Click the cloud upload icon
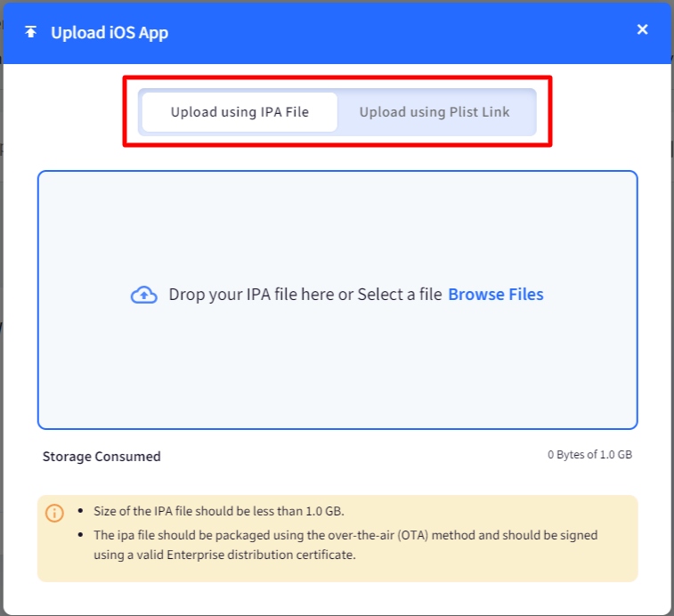This screenshot has width=674, height=616. pos(143,296)
